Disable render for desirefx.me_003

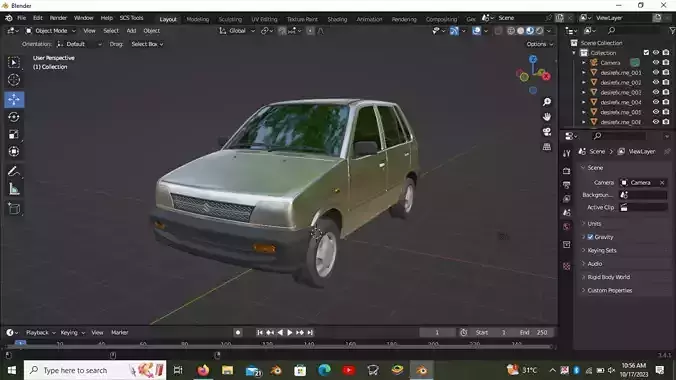pos(666,92)
